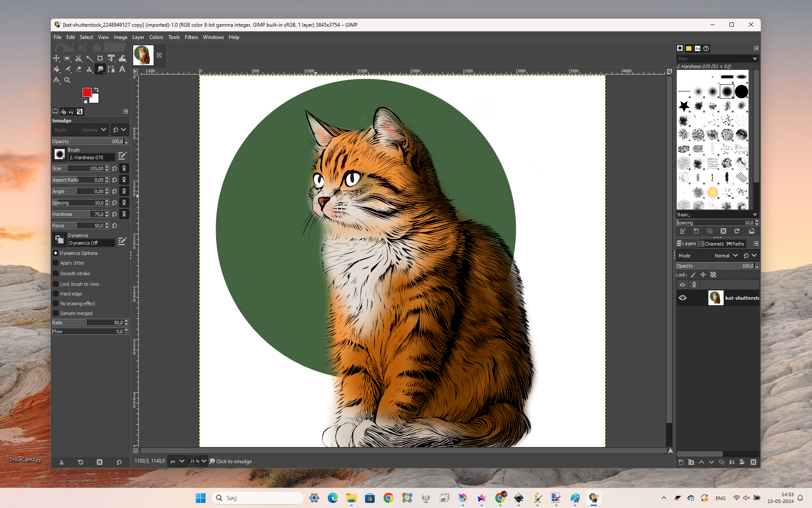Open the Filters menu
The width and height of the screenshot is (812, 508).
point(191,37)
